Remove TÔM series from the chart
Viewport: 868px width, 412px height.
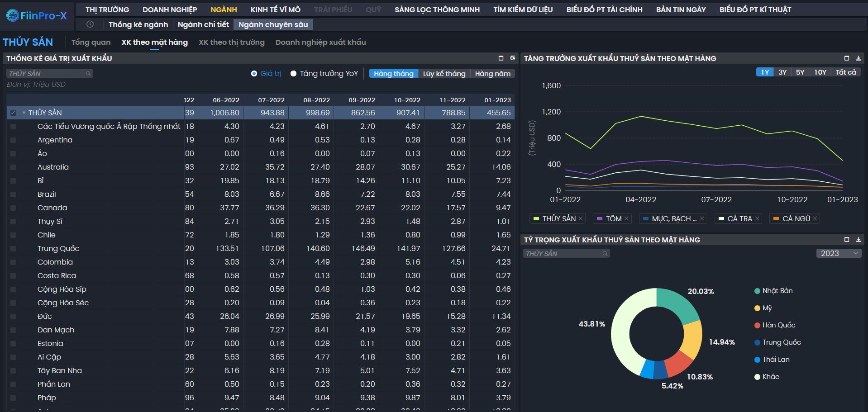point(626,219)
